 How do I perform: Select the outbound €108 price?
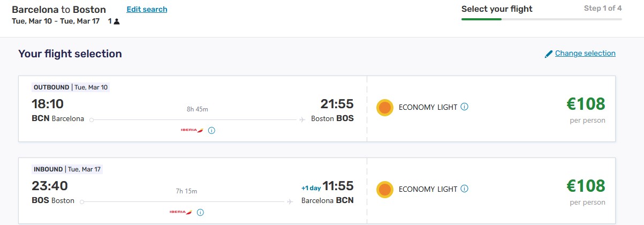point(586,103)
